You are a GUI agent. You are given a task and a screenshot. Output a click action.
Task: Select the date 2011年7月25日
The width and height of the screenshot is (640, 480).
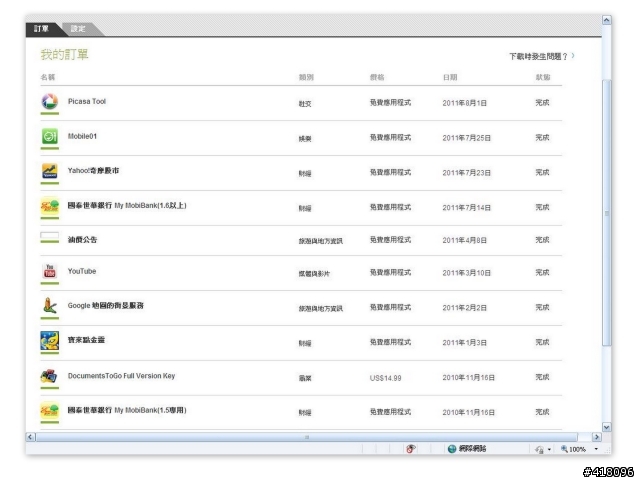[x=467, y=138]
